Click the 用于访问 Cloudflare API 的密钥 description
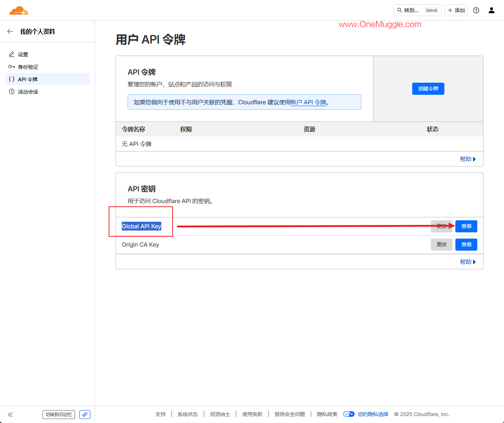This screenshot has height=423, width=504. pyautogui.click(x=170, y=201)
